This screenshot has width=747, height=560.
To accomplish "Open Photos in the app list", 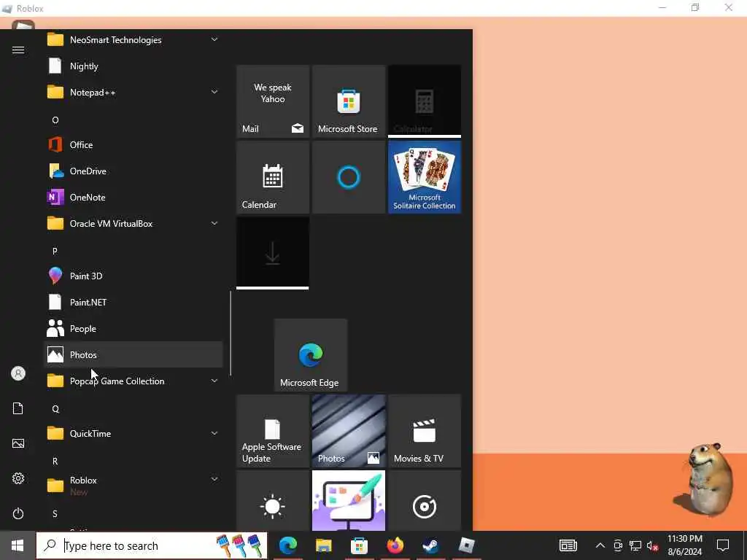I will point(133,355).
